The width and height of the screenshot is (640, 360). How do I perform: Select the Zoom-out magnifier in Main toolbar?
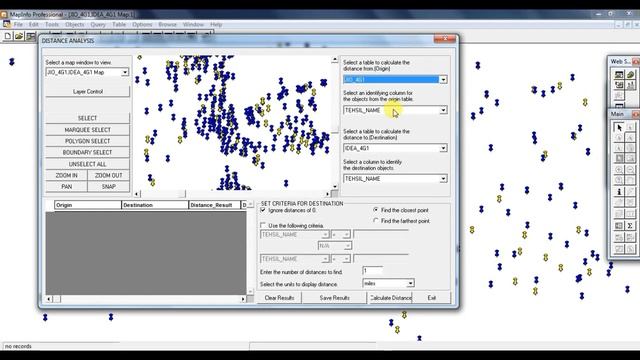pyautogui.click(x=630, y=169)
